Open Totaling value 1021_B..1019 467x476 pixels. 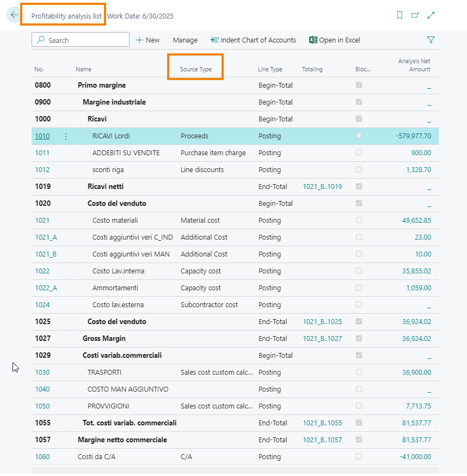tap(322, 187)
